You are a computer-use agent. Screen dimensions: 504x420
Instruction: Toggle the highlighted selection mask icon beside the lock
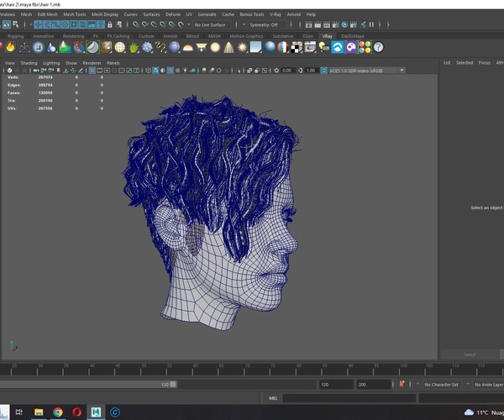(101, 24)
